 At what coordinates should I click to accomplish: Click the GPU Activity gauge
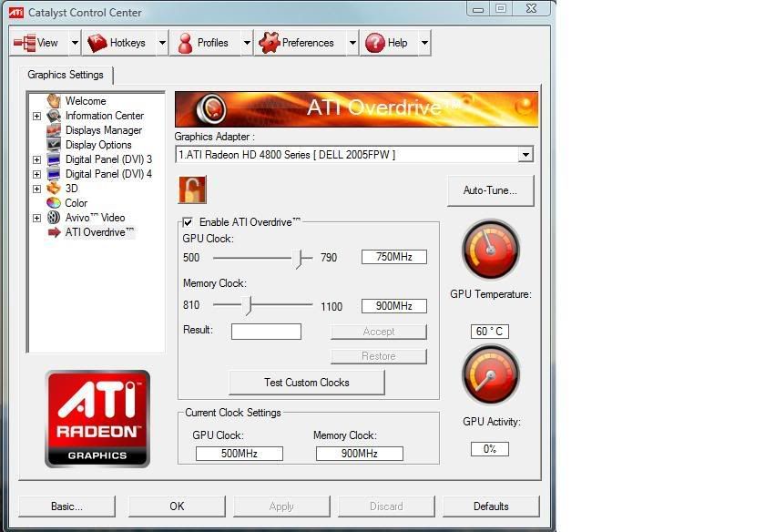click(x=491, y=374)
